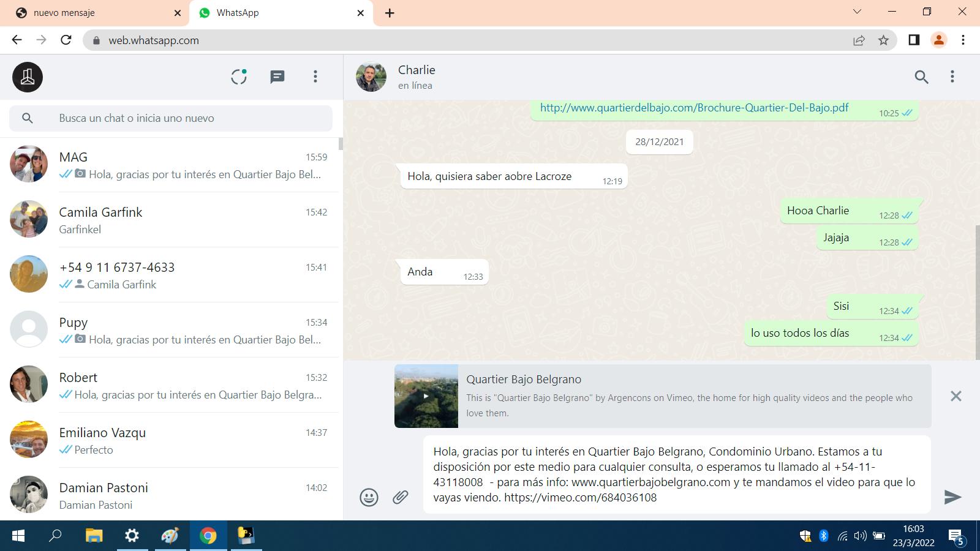
Task: Open the MAG chat
Action: pyautogui.click(x=169, y=165)
